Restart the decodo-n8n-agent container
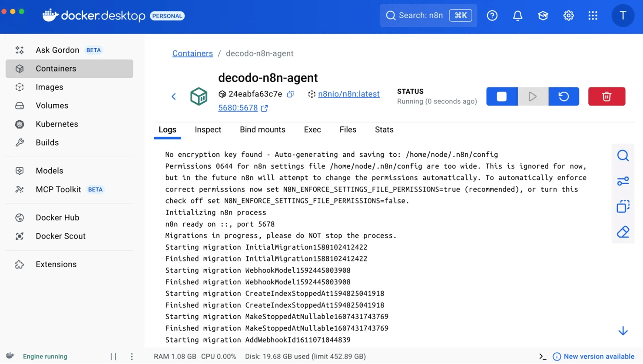This screenshot has width=643, height=364. click(x=563, y=96)
